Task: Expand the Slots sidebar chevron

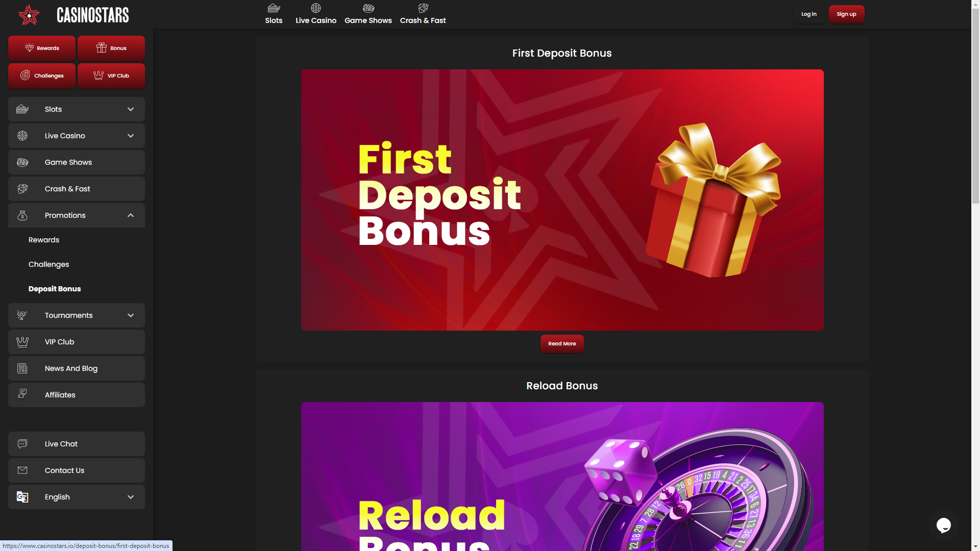Action: [131, 109]
